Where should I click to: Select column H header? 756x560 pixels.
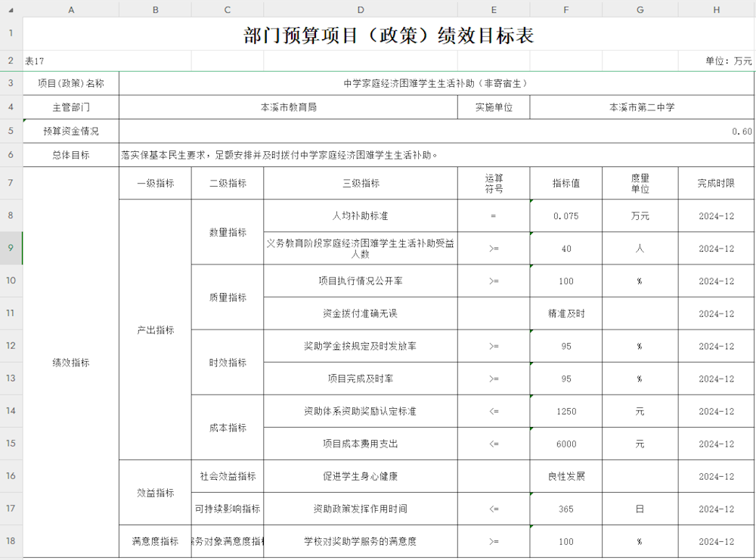click(717, 10)
